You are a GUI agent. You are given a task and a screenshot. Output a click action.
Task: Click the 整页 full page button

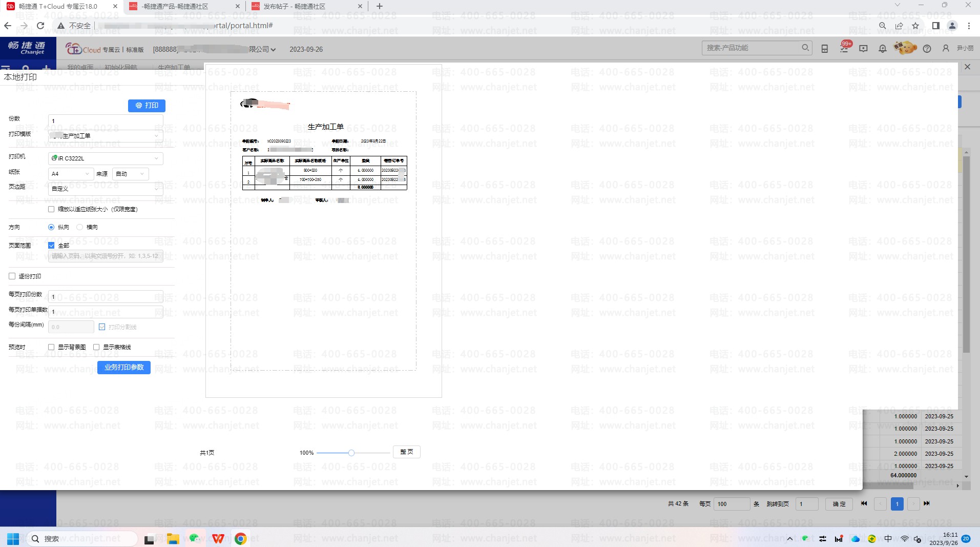point(407,452)
